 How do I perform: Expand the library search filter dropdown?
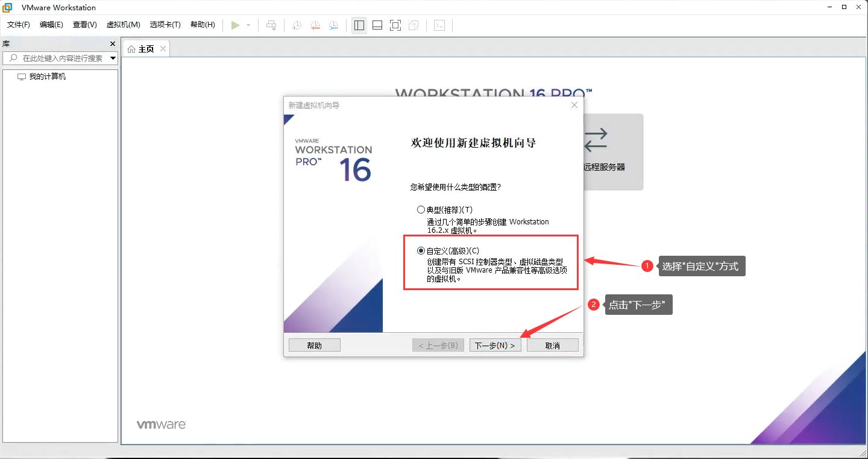click(113, 59)
